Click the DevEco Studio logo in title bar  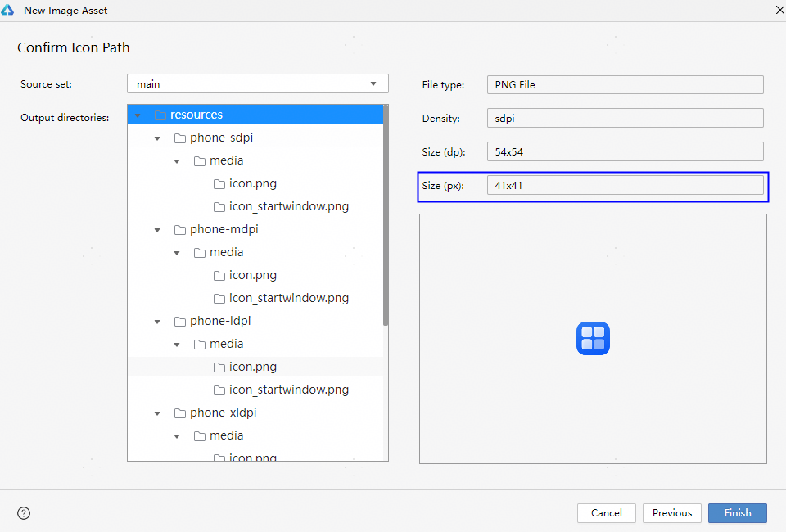coord(8,11)
